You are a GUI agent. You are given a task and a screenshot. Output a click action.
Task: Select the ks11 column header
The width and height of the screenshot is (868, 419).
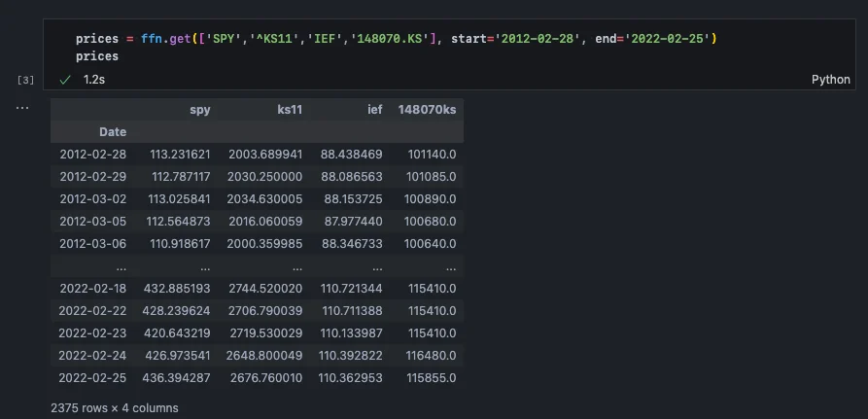click(x=290, y=110)
